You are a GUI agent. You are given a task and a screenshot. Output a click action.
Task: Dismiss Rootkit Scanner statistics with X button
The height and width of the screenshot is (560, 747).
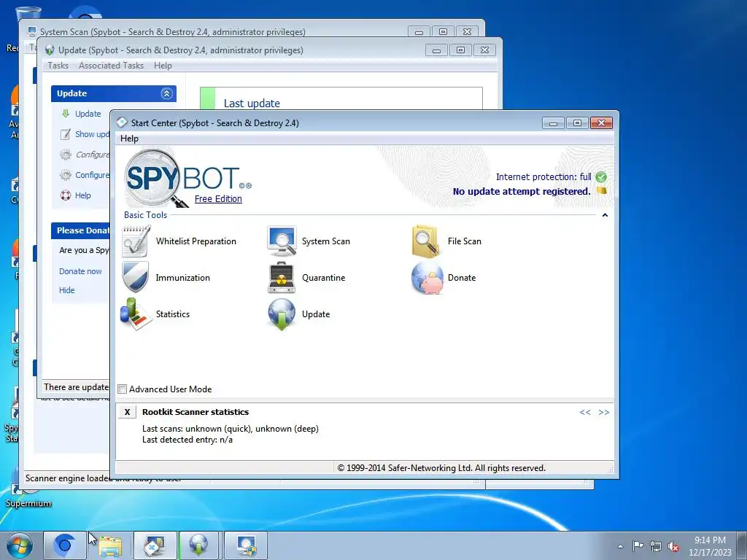[127, 412]
